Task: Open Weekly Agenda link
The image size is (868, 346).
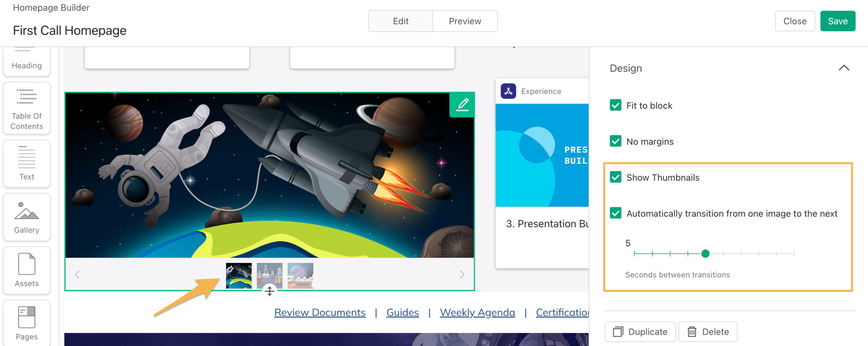Action: point(478,312)
